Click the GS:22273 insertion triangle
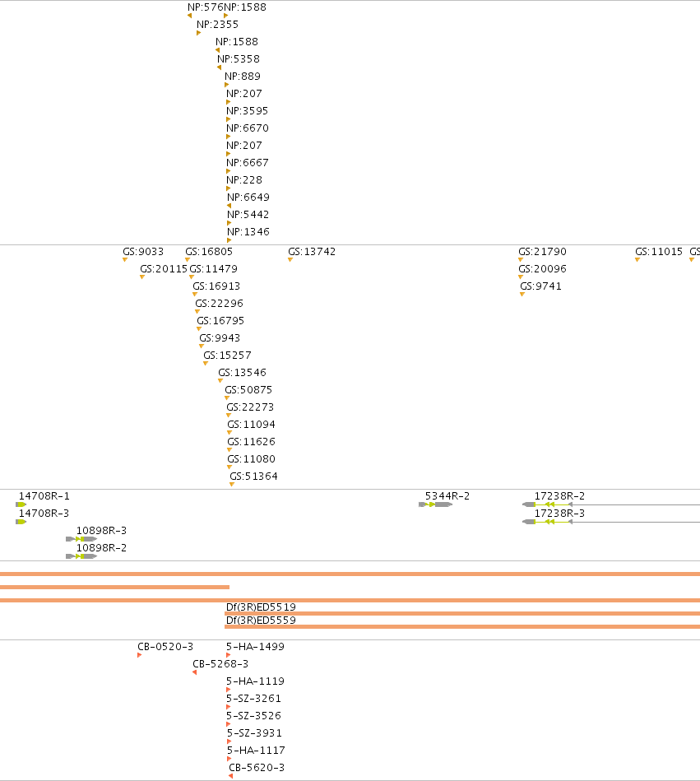 (229, 415)
